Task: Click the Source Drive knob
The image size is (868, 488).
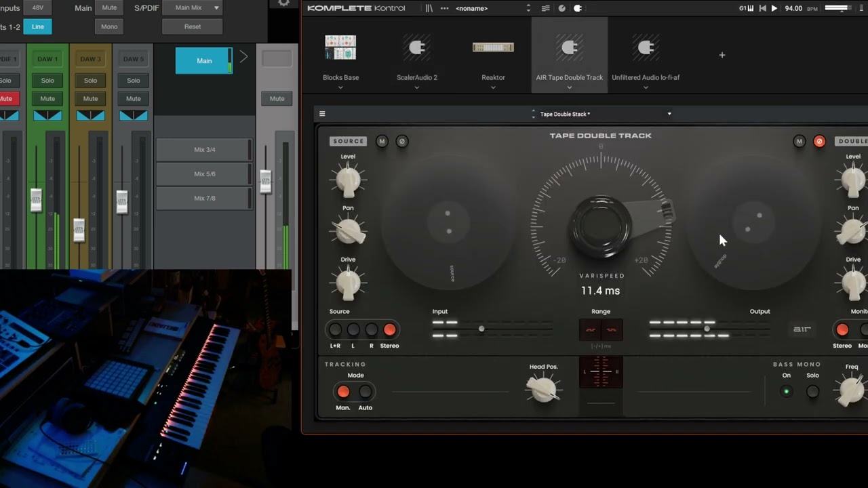Action: point(348,282)
